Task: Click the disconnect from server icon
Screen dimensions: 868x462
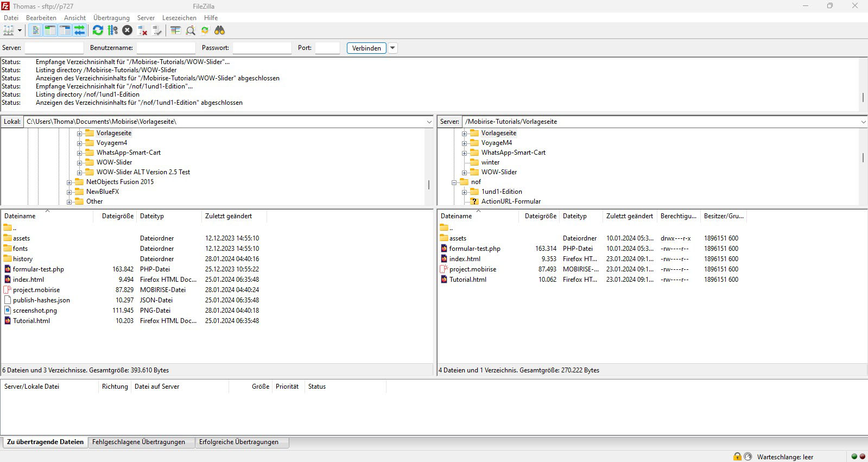Action: pyautogui.click(x=143, y=30)
